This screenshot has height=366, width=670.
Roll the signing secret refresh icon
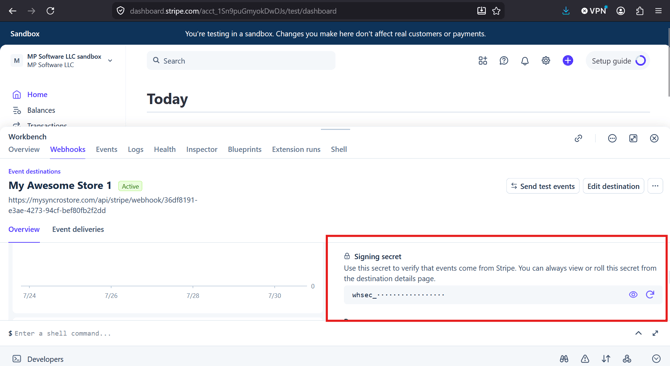[x=650, y=295]
